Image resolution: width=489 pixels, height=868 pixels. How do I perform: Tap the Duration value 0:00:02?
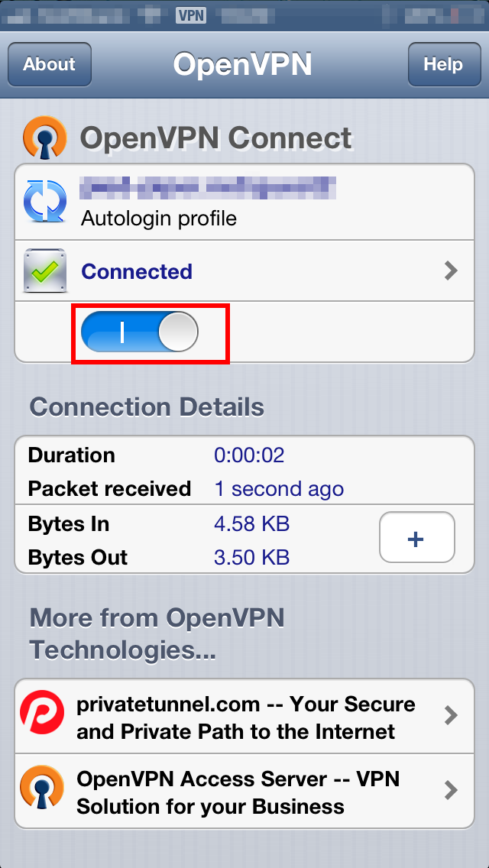point(249,455)
